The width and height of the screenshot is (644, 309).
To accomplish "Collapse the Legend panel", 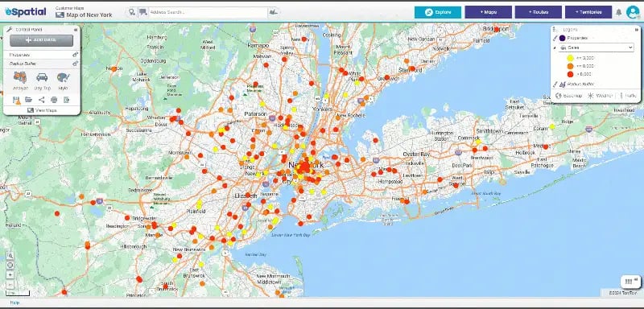I will click(637, 30).
